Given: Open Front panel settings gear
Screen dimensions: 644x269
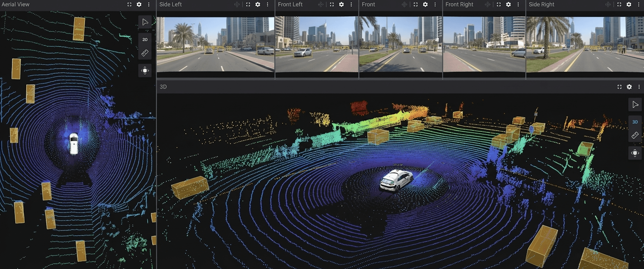Looking at the screenshot, I should click(425, 4).
